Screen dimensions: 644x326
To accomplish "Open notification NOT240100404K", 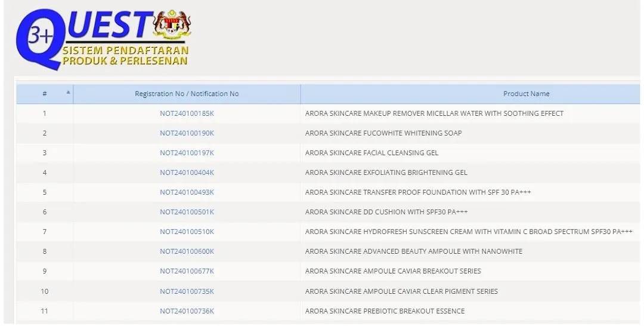I will point(187,173).
